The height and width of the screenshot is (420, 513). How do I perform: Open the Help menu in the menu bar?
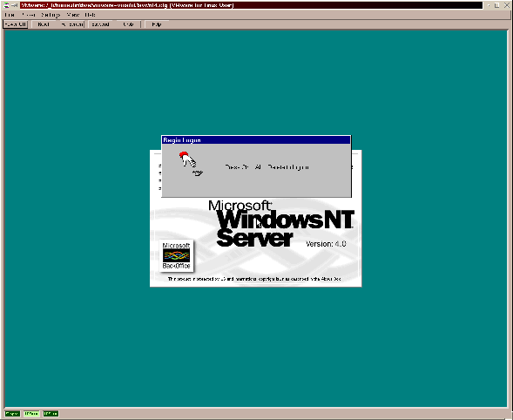[90, 15]
